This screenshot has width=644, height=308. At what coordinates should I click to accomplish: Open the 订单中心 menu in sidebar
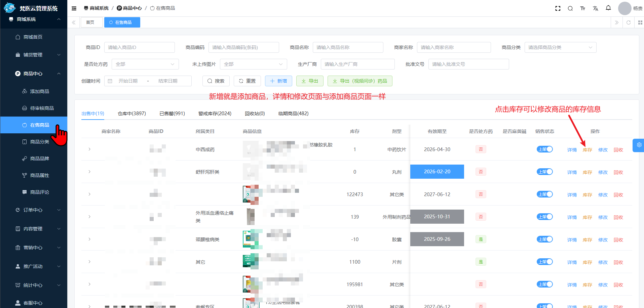tap(34, 210)
